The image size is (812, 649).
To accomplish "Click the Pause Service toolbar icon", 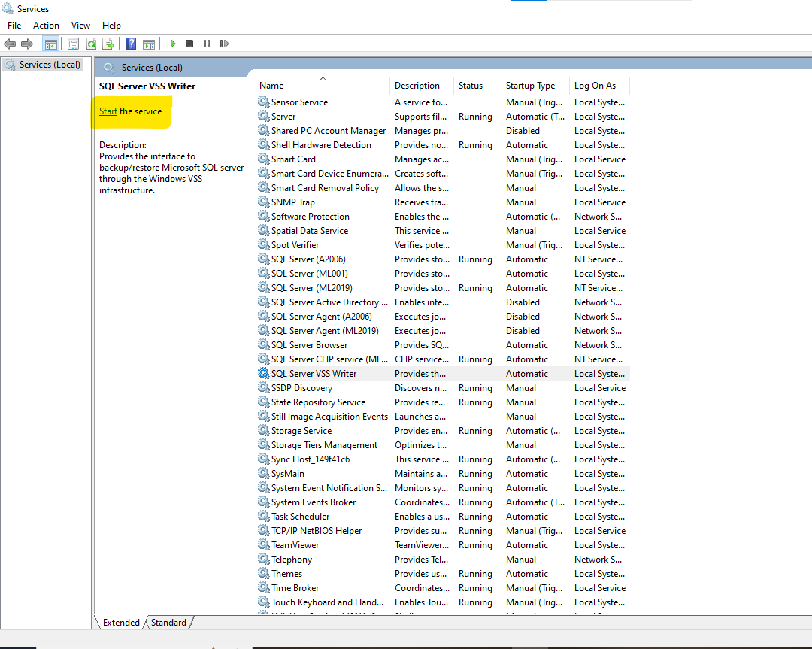I will coord(207,44).
